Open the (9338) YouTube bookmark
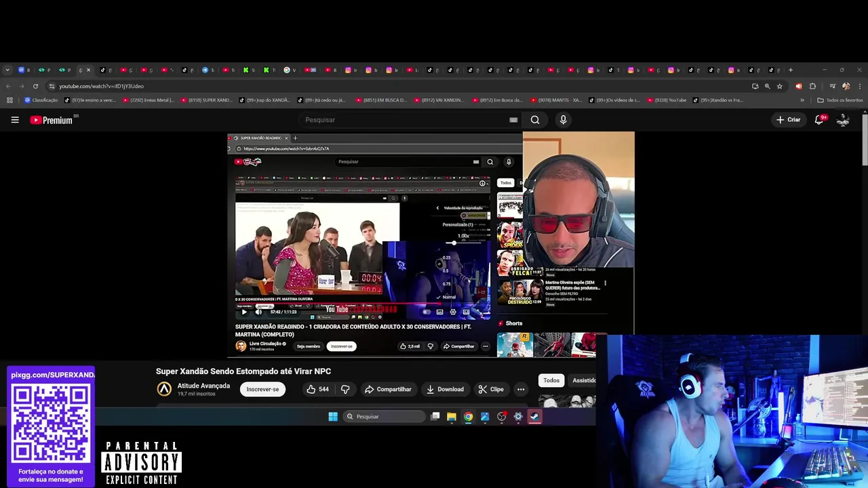Image resolution: width=868 pixels, height=488 pixels. click(666, 100)
